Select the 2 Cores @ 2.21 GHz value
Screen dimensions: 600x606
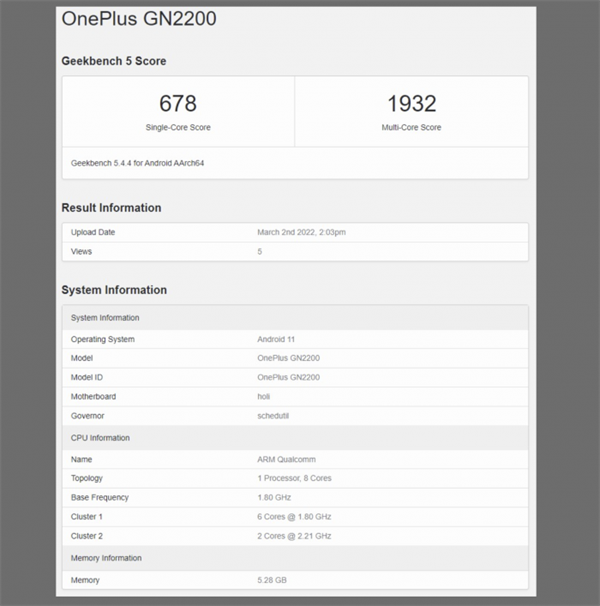tap(294, 536)
